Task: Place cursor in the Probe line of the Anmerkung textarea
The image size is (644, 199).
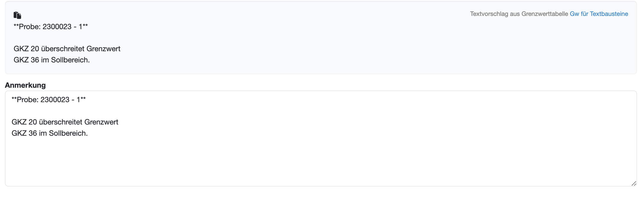Action: (48, 99)
